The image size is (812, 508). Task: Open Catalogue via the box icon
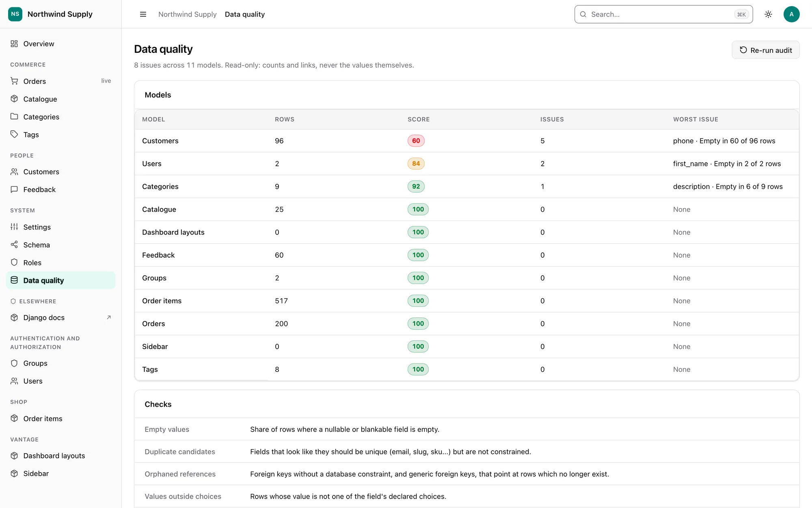(14, 99)
